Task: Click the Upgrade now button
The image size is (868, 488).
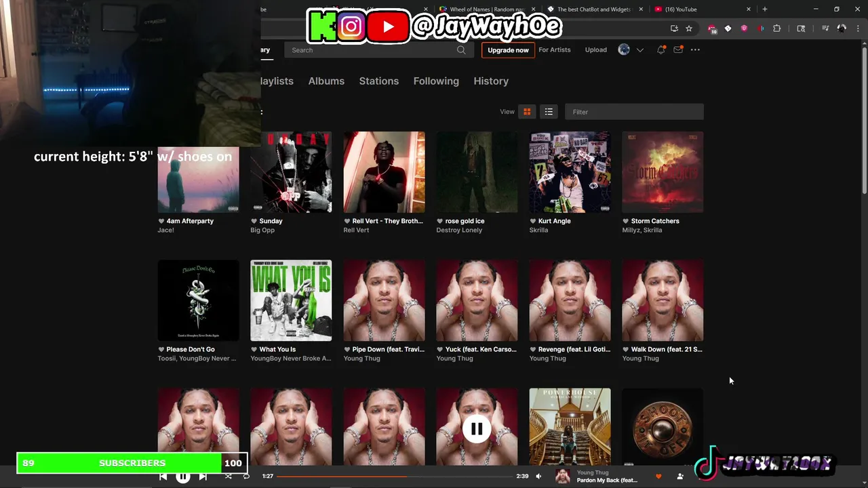Action: point(508,50)
